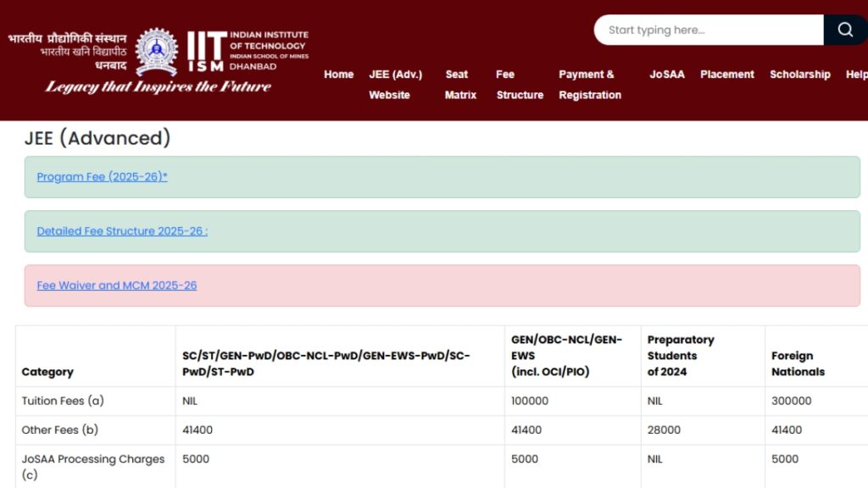Click the JEE (Advanced) page heading
The height and width of the screenshot is (488, 868).
click(97, 138)
